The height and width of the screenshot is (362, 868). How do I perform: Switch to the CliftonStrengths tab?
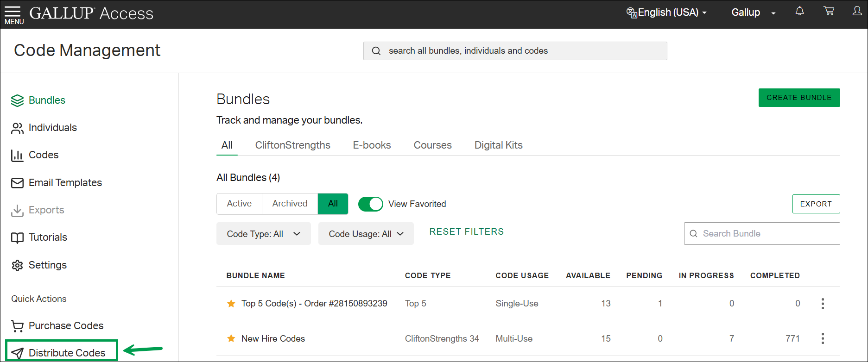point(292,145)
